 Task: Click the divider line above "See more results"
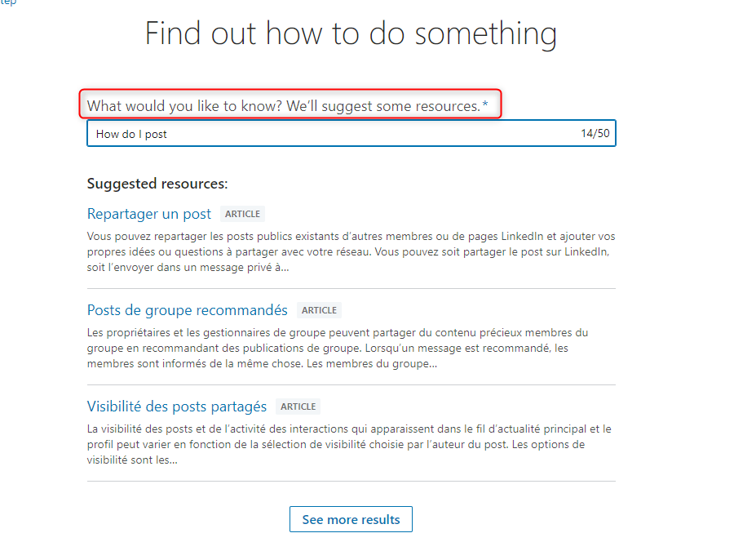click(351, 481)
